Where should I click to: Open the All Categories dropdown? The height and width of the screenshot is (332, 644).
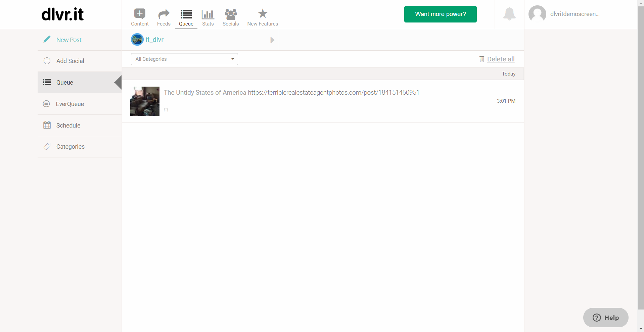coord(184,59)
